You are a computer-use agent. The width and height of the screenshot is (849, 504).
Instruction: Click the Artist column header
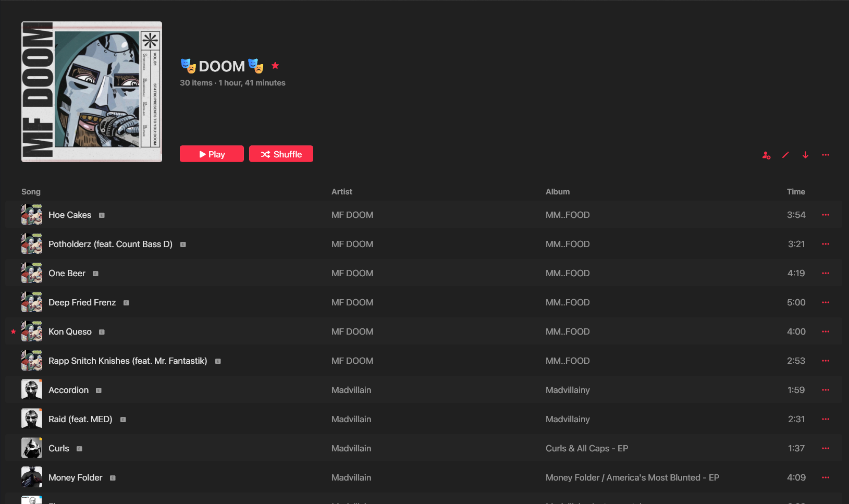pos(342,192)
